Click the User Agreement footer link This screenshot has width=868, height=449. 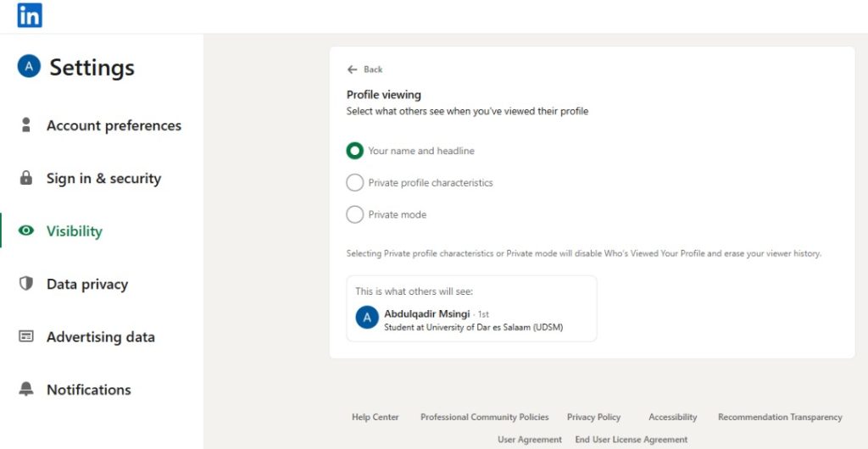pos(529,440)
